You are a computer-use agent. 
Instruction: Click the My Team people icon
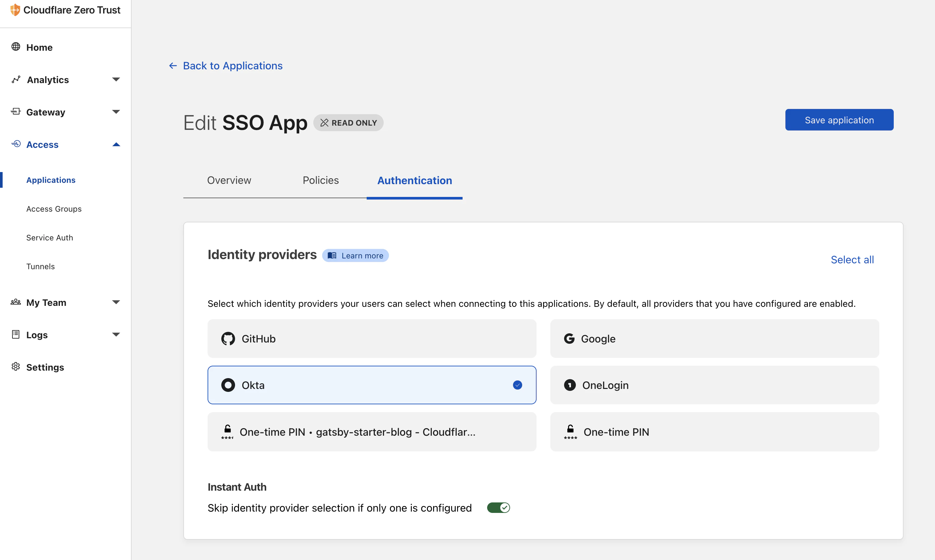click(x=15, y=302)
